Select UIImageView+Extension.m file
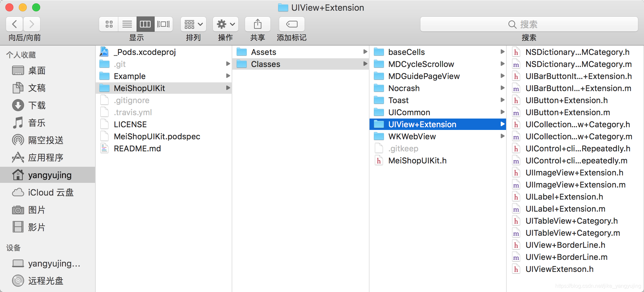This screenshot has height=292, width=644. (x=575, y=185)
